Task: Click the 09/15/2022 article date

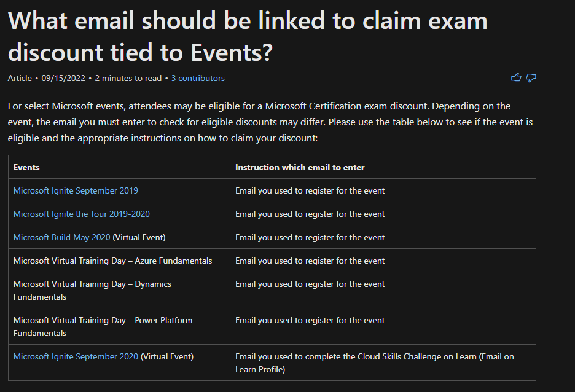Action: click(63, 78)
